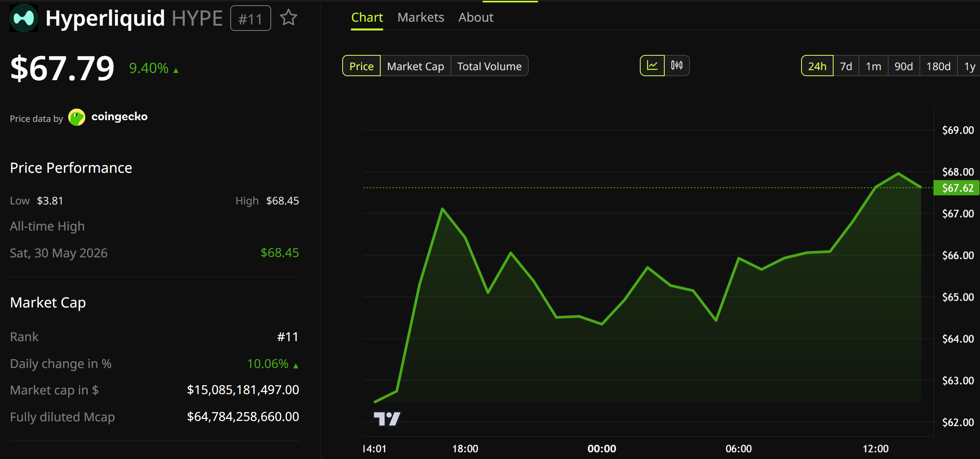The image size is (980, 459).
Task: Click the 9.40% price change value
Action: (x=149, y=68)
